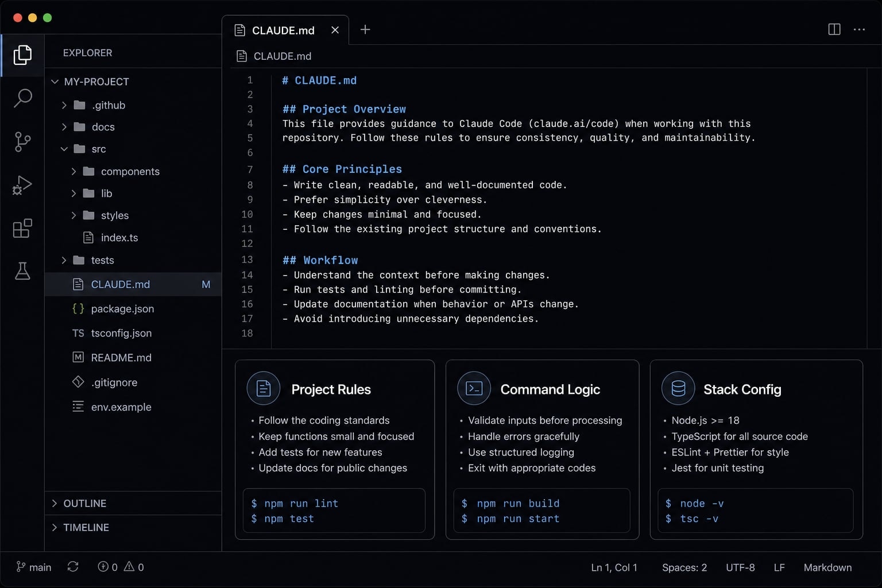Expand the styles folder chevron
Screen dimensions: 882x588
tap(73, 215)
